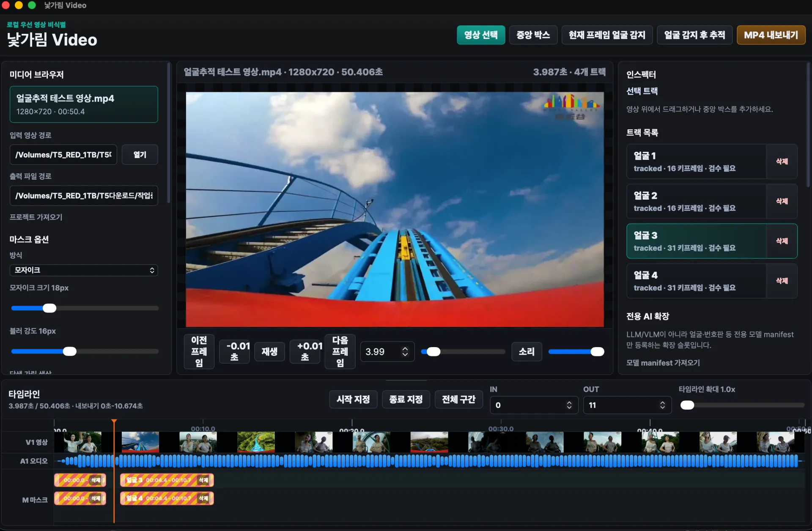This screenshot has width=812, height=531.
Task: Open 프로젝트 가져오기 link
Action: (x=36, y=217)
